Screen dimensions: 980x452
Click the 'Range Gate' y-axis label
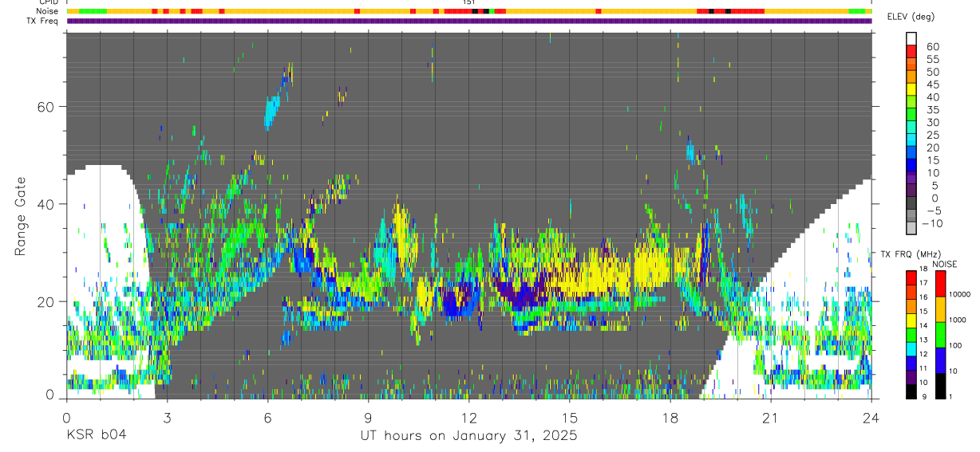point(20,228)
